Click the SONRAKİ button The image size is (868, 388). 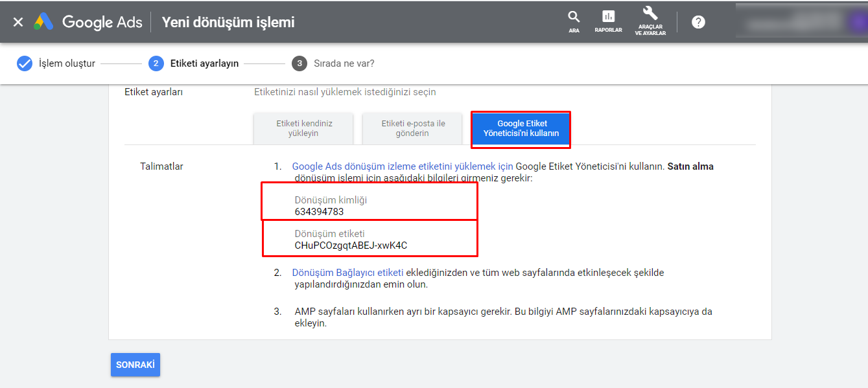[135, 365]
